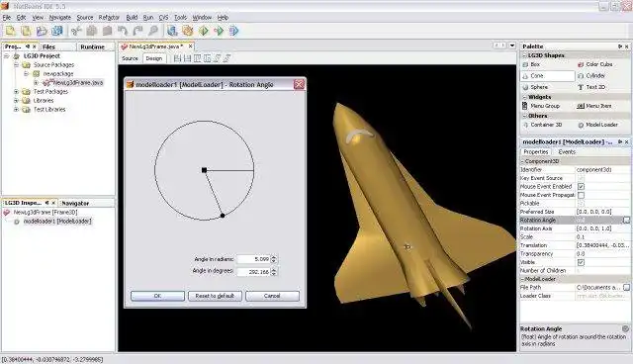Click the green Run Main Project icon

pos(204,31)
